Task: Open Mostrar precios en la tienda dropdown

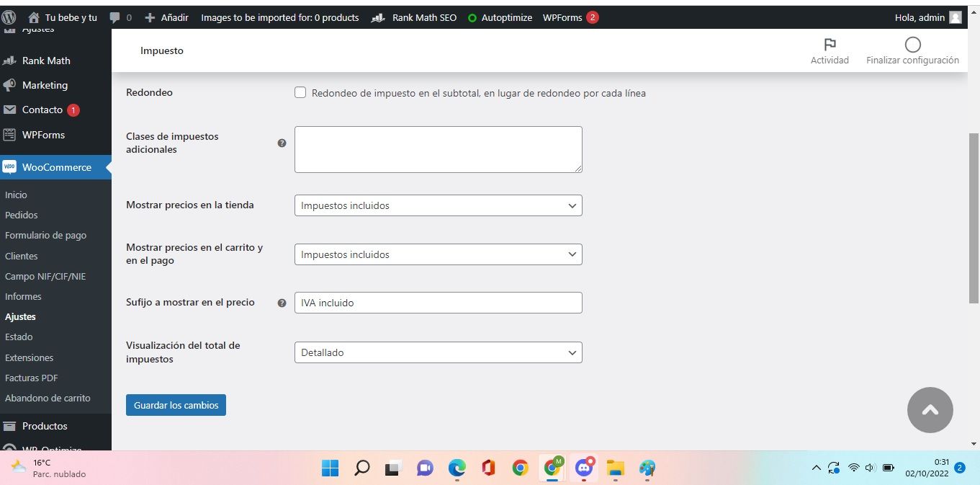Action: (438, 205)
